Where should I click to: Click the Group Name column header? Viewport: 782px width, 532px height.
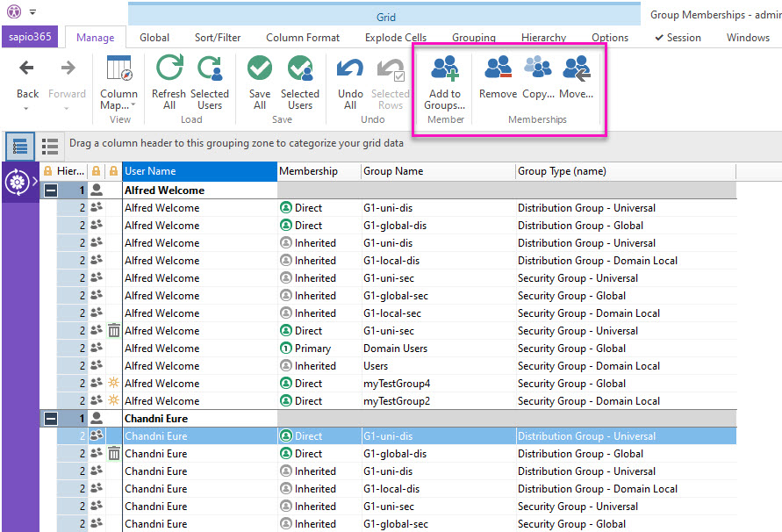[438, 171]
